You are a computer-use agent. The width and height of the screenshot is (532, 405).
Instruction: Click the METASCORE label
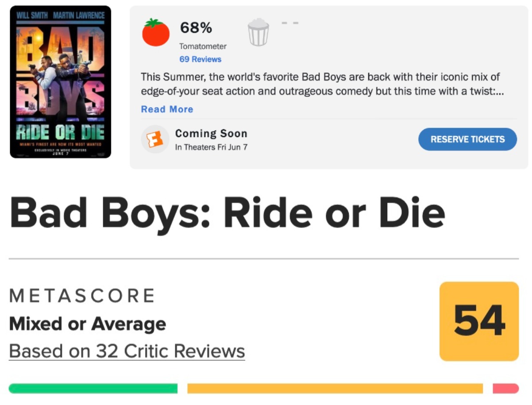pyautogui.click(x=82, y=296)
